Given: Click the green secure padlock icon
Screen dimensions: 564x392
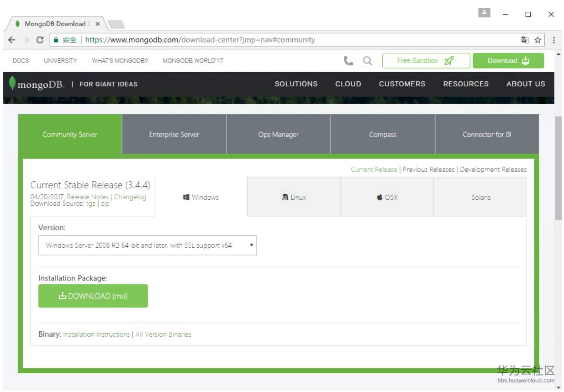Looking at the screenshot, I should [56, 40].
